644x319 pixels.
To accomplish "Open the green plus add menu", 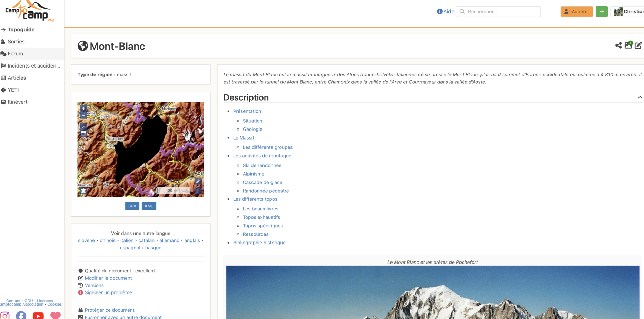I will [x=602, y=11].
